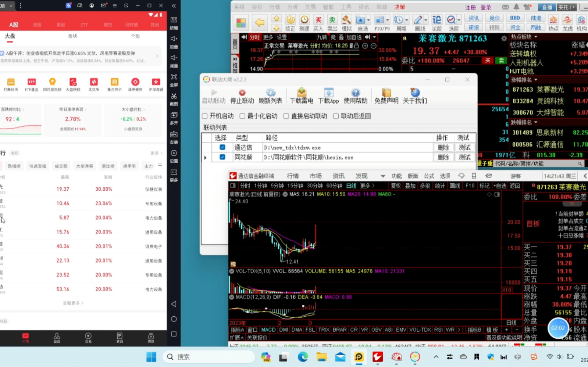Click 启动联动 play icon in 联动大师
Screen dimensions: 588x367
tap(214, 93)
